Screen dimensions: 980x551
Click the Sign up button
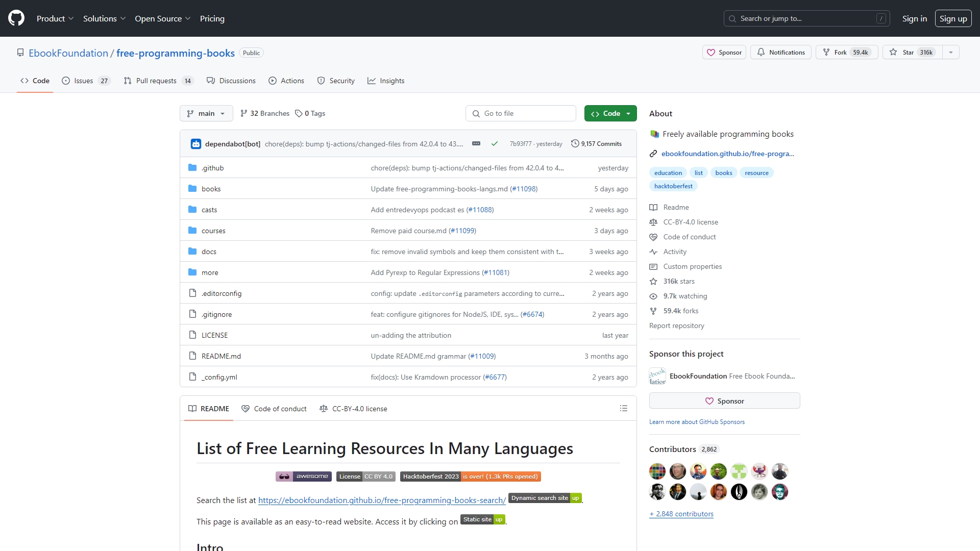pyautogui.click(x=953, y=18)
